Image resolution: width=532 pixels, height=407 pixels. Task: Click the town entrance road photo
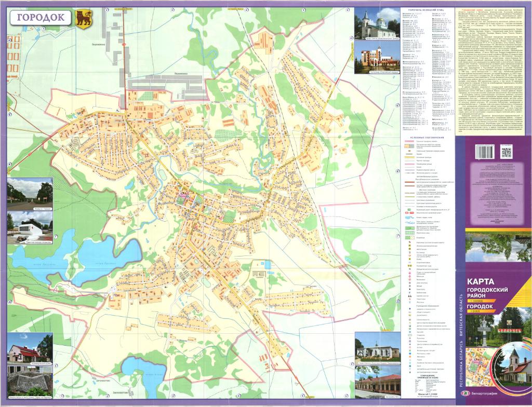click(30, 192)
